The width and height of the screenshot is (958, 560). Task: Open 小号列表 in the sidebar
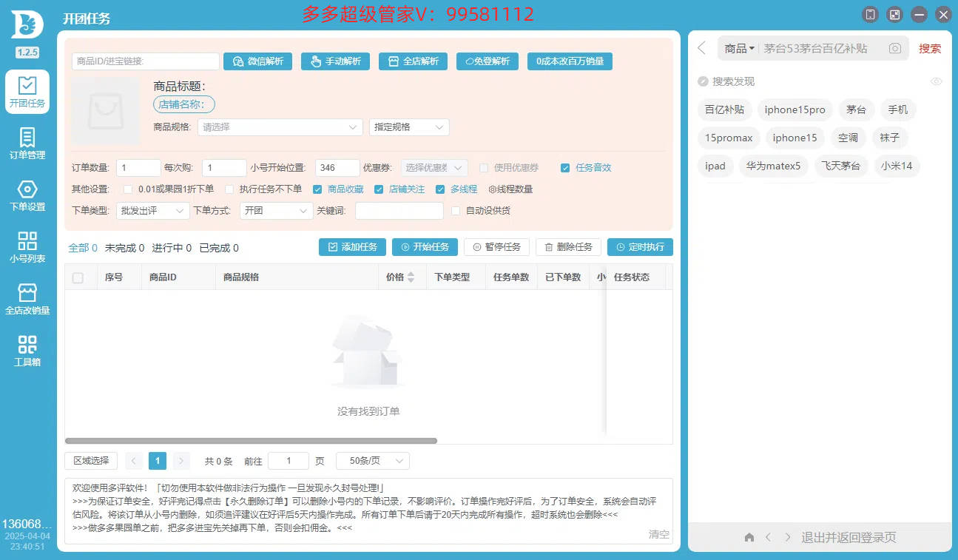click(x=27, y=247)
